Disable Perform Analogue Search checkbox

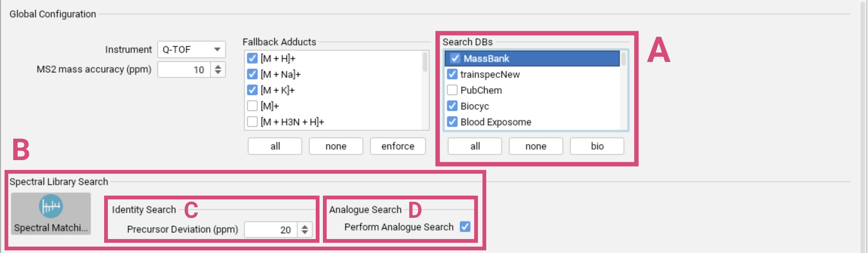(465, 227)
